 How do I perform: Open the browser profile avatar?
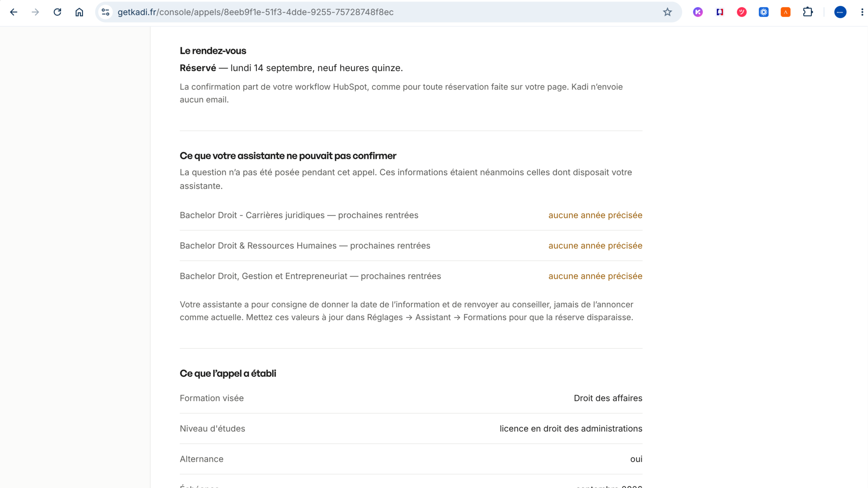(840, 12)
